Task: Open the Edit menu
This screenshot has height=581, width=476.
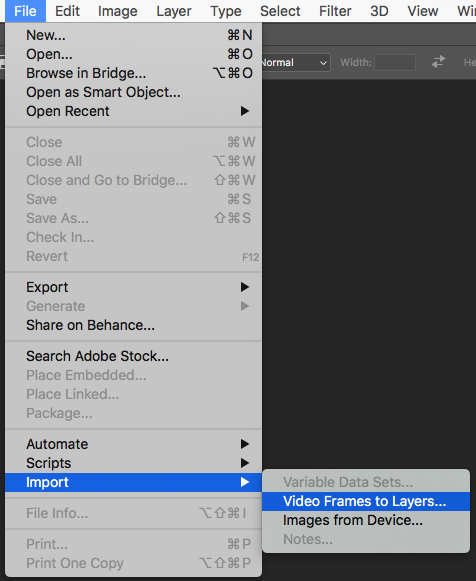Action: tap(67, 11)
